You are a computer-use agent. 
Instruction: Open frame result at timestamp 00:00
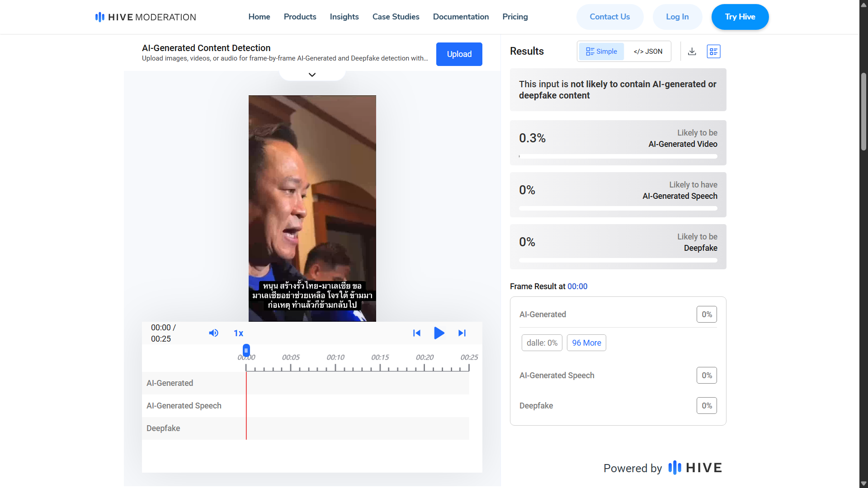click(577, 286)
